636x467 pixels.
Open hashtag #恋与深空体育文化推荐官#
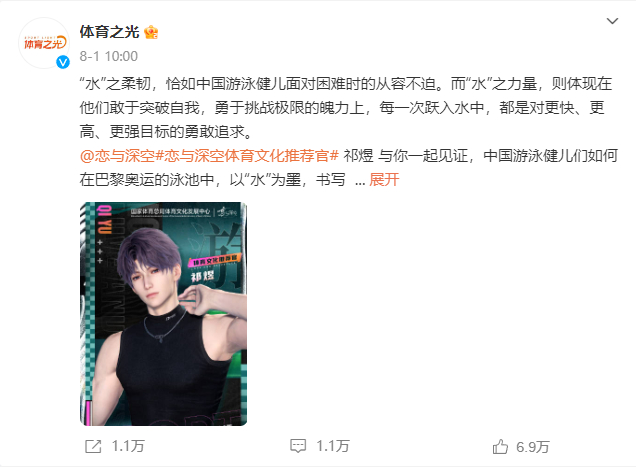coord(247,156)
